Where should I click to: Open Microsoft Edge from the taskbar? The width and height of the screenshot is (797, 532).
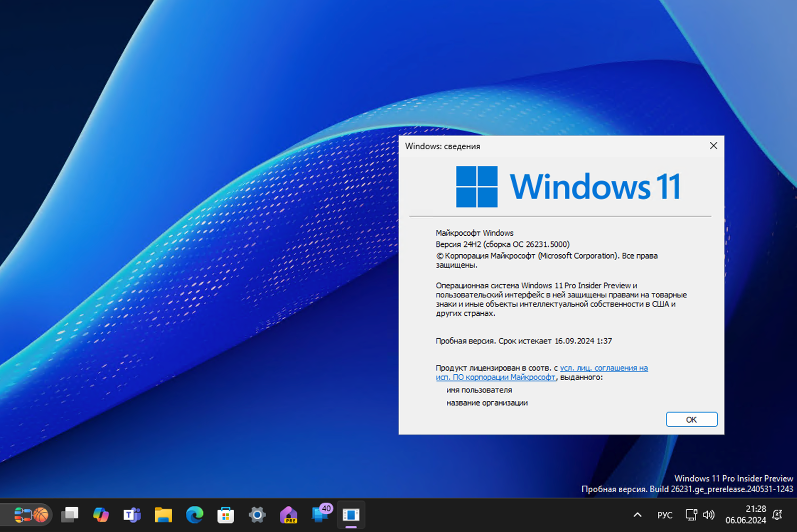tap(193, 515)
